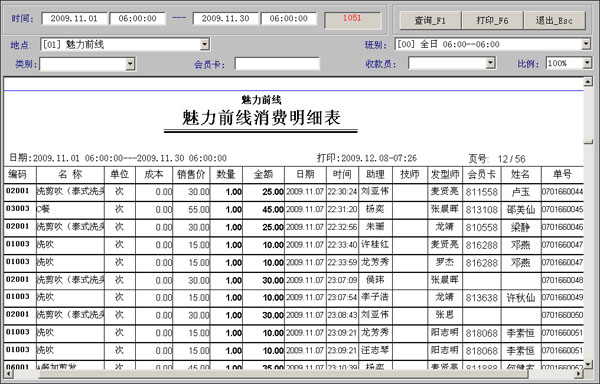Click page number 12 / 56
The image size is (600, 384).
pyautogui.click(x=511, y=159)
